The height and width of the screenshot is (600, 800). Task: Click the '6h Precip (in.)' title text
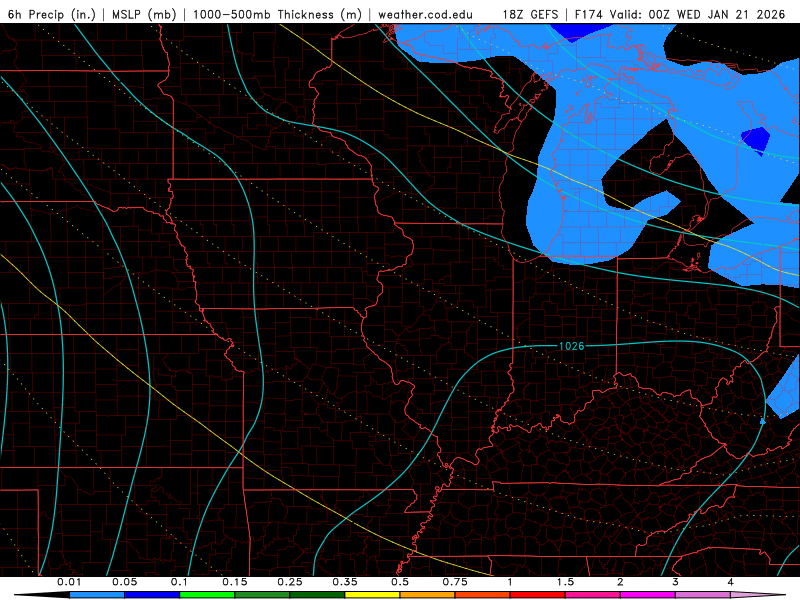click(52, 14)
